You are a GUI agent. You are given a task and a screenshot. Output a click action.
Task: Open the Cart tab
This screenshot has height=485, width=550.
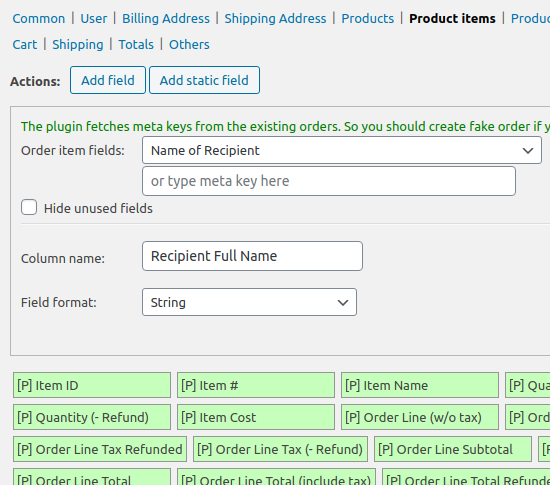pos(25,45)
